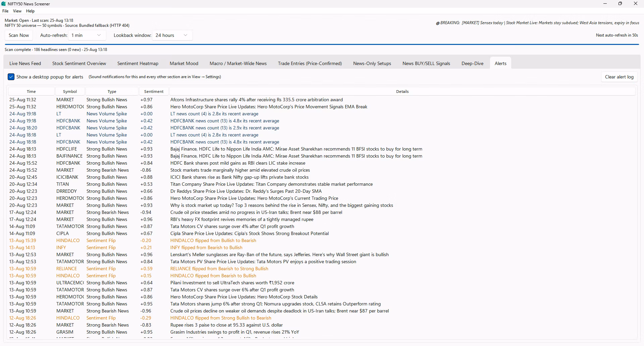Viewport: 644px width, 346px height.
Task: Select the Titan Company stable performance row
Action: coord(322,184)
